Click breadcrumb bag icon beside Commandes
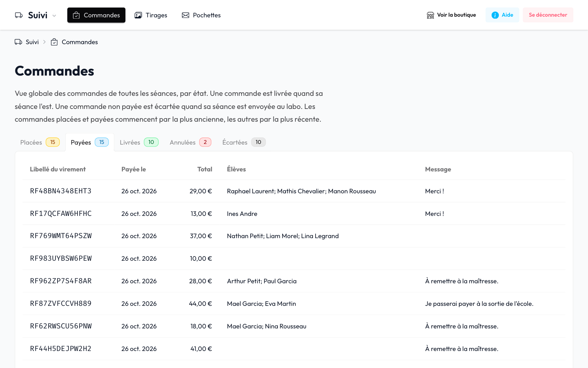The height and width of the screenshot is (368, 588). [x=54, y=42]
